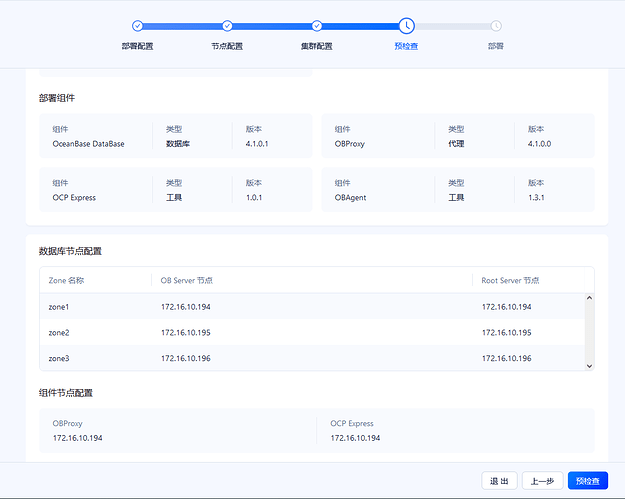Click the 数据库 type value
This screenshot has height=499, width=625.
[178, 144]
